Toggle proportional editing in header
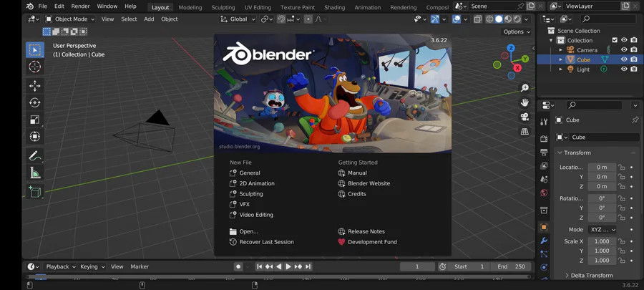The image size is (644, 290). [308, 19]
